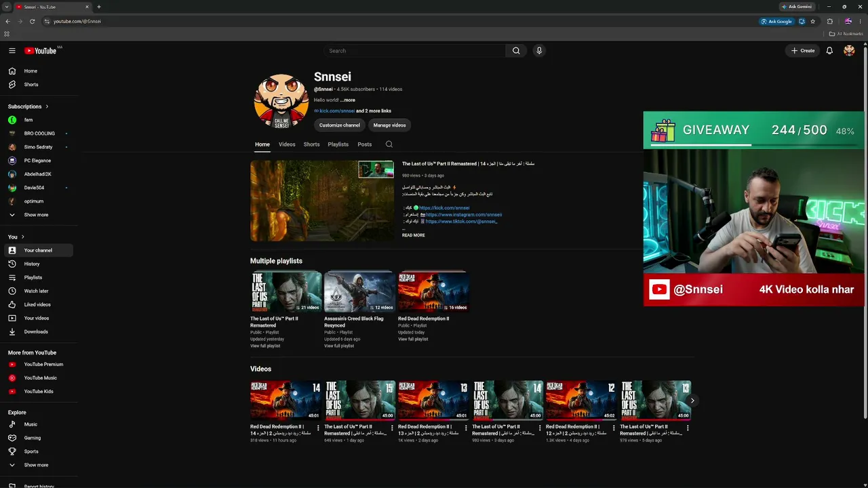Open the browser tab search dropdown

pos(7,7)
